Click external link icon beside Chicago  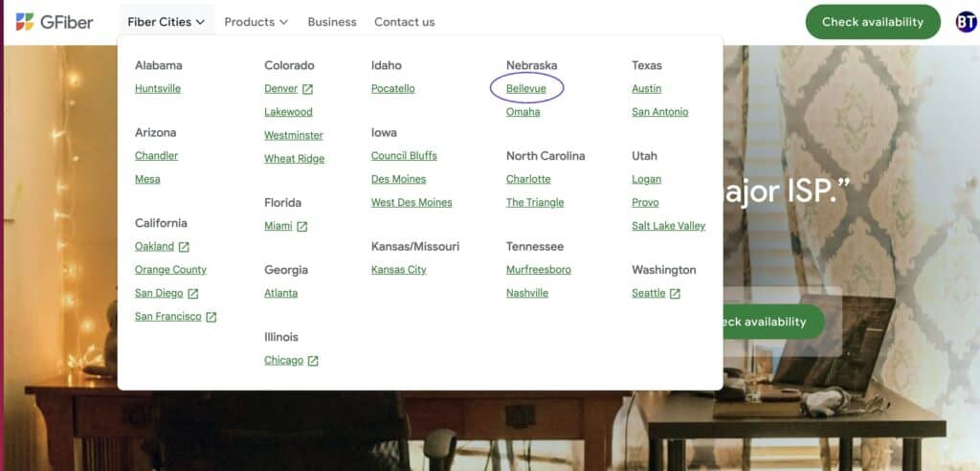point(313,361)
